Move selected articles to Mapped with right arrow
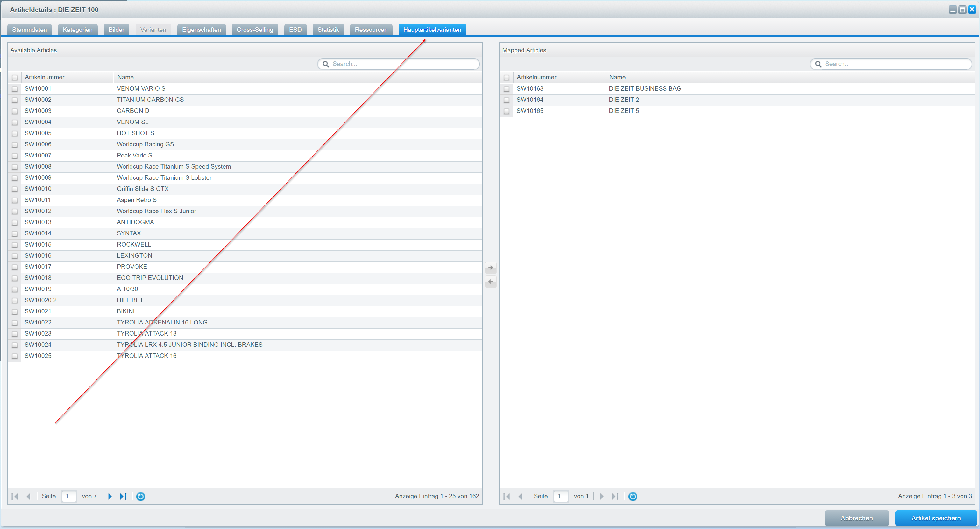 click(x=491, y=268)
